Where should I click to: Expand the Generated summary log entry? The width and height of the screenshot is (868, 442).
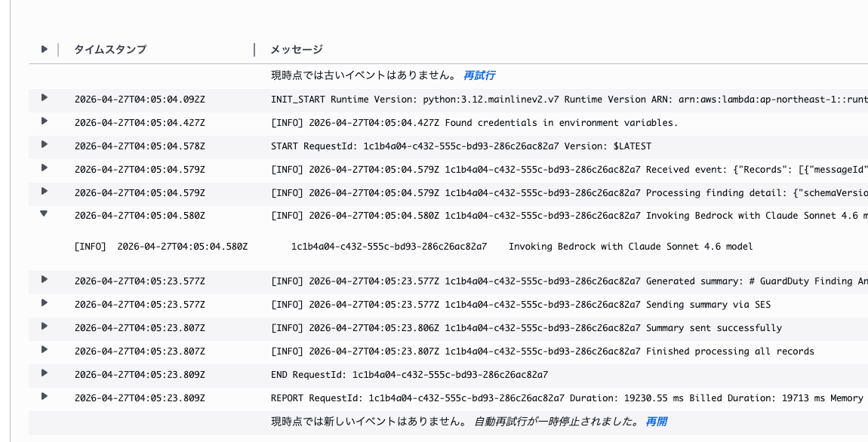click(45, 281)
